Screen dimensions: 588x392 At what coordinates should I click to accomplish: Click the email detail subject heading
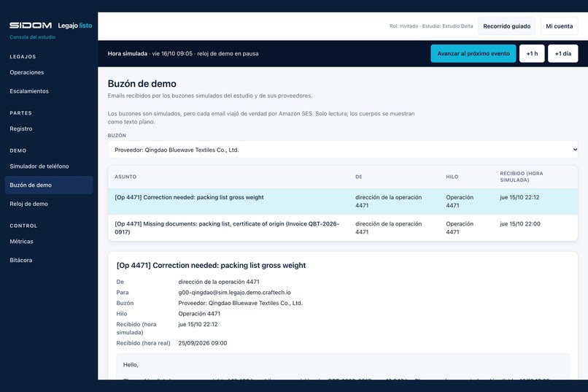[211, 265]
